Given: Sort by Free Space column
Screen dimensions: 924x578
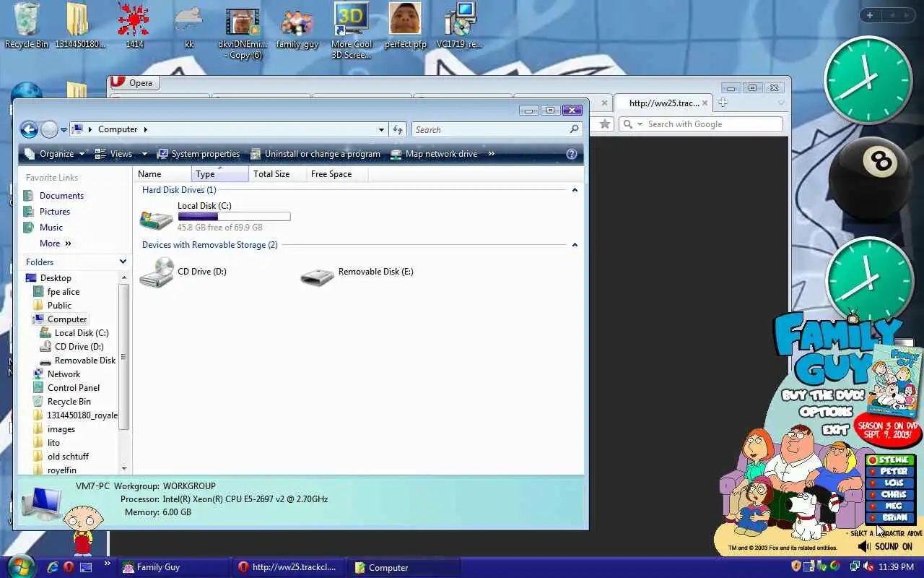Looking at the screenshot, I should tap(337, 174).
